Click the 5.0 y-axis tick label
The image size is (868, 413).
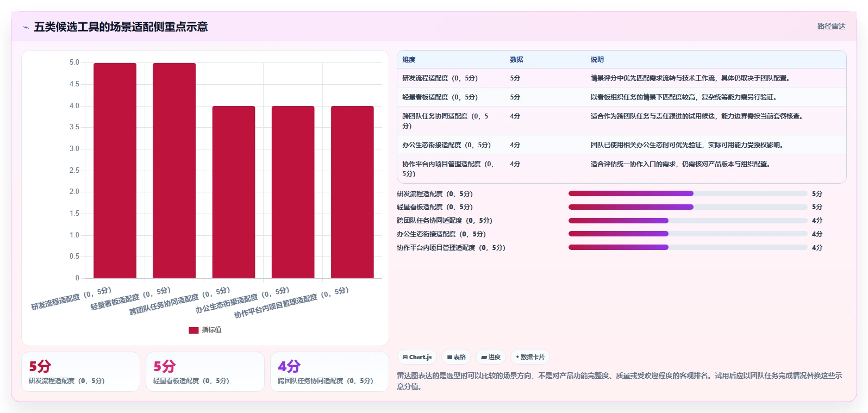(x=74, y=62)
